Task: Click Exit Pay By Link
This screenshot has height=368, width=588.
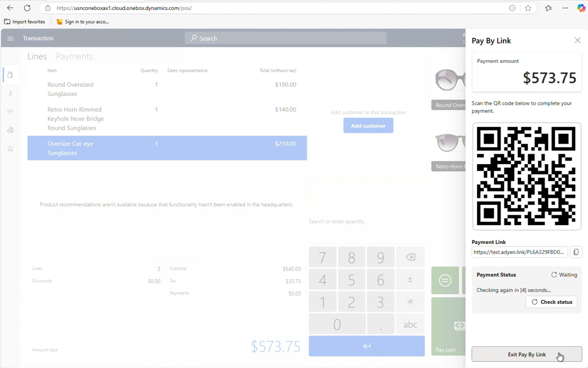Action: (527, 354)
